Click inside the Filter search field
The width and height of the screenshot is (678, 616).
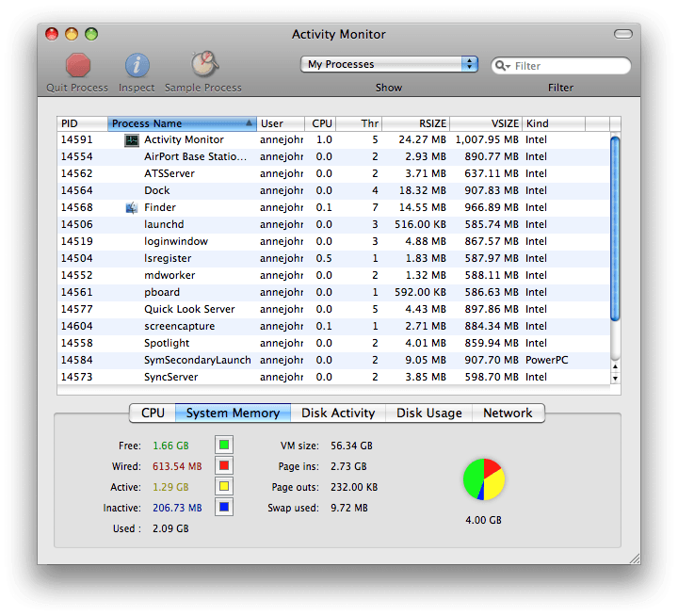(x=571, y=66)
